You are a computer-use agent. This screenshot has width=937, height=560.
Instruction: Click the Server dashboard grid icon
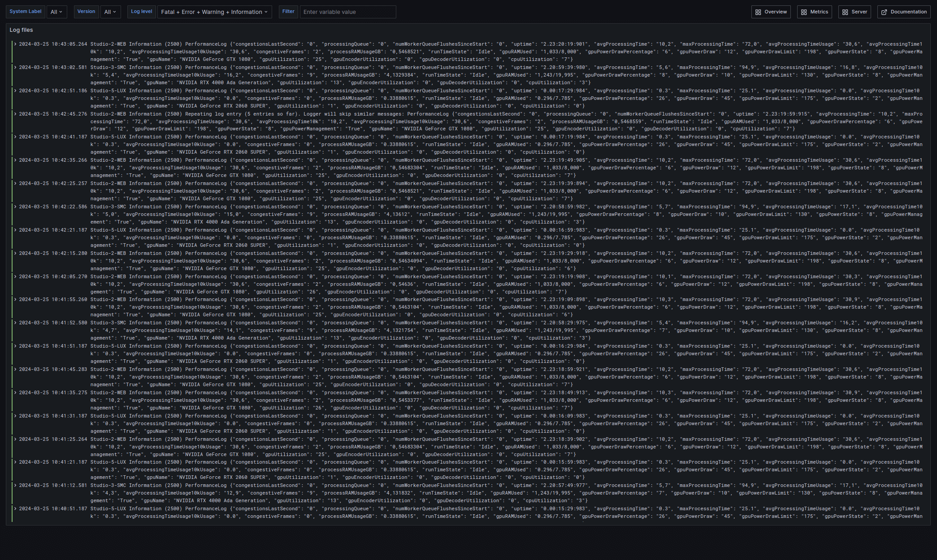click(x=845, y=12)
